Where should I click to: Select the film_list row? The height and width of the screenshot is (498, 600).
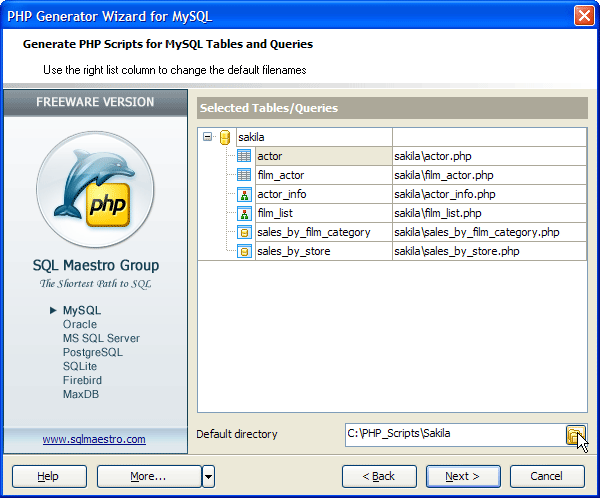click(324, 213)
